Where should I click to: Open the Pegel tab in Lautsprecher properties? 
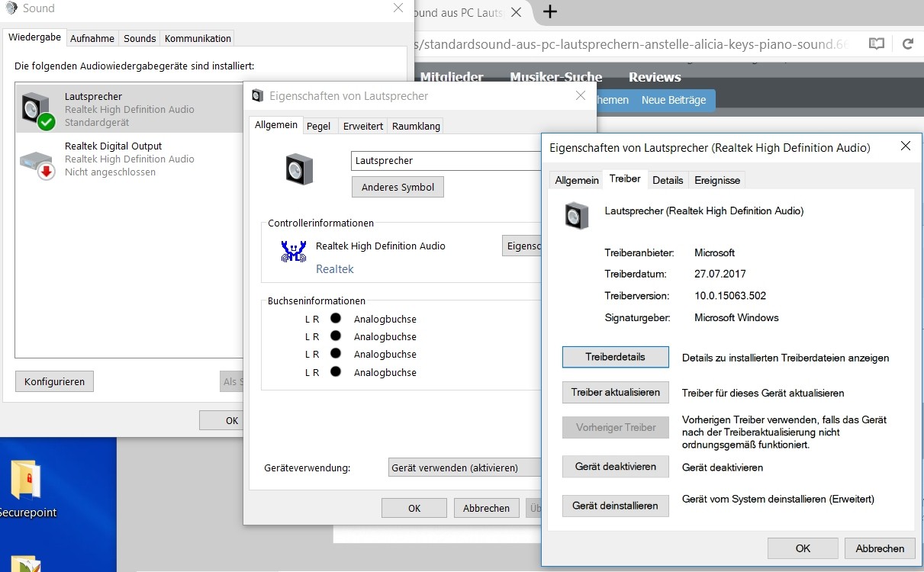[319, 126]
